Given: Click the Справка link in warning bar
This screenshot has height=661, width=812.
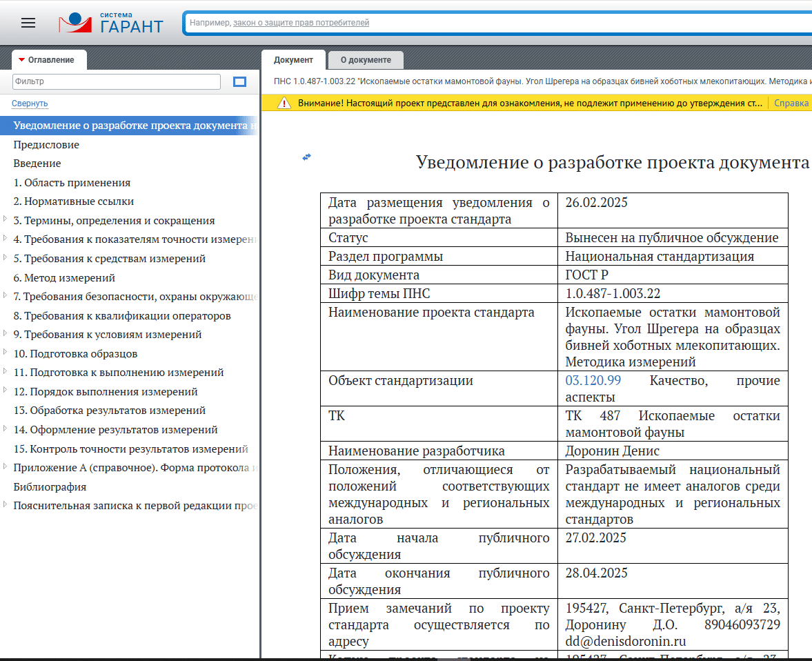Looking at the screenshot, I should point(791,103).
